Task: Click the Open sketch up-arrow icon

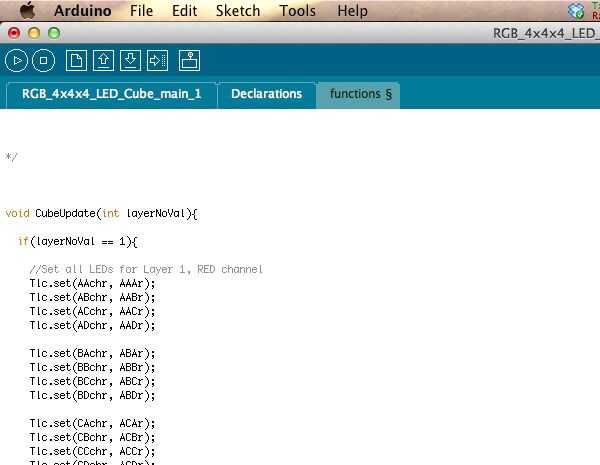Action: click(103, 60)
